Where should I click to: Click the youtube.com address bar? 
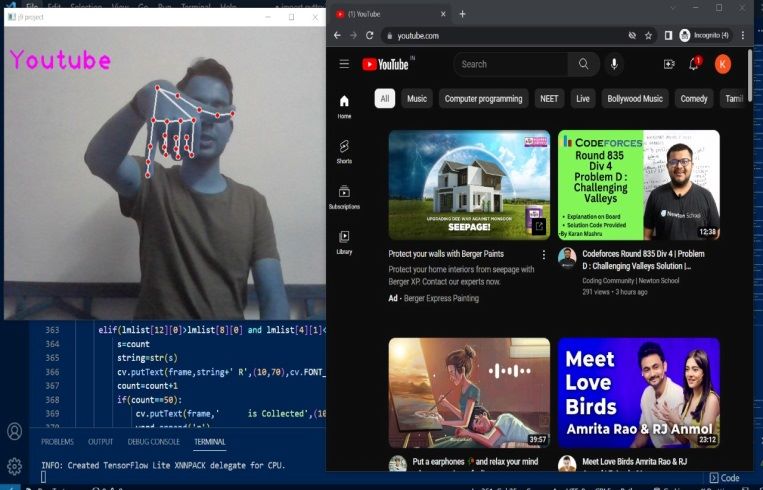point(501,36)
